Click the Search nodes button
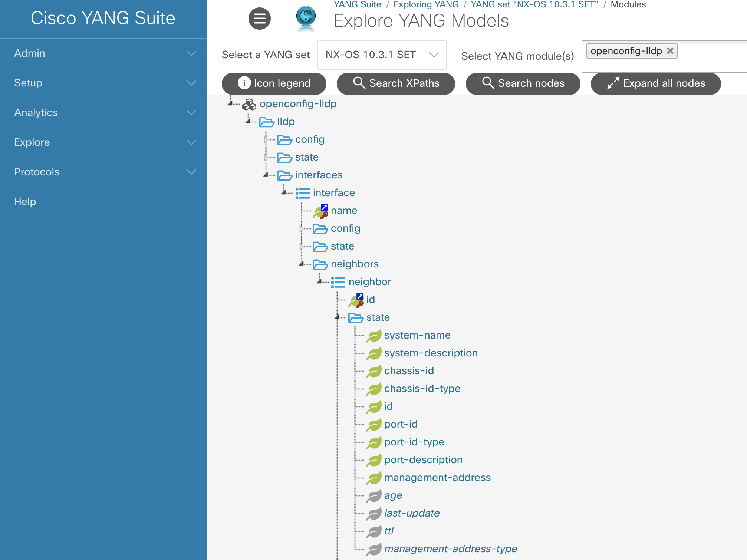Image resolution: width=747 pixels, height=560 pixels. click(523, 83)
